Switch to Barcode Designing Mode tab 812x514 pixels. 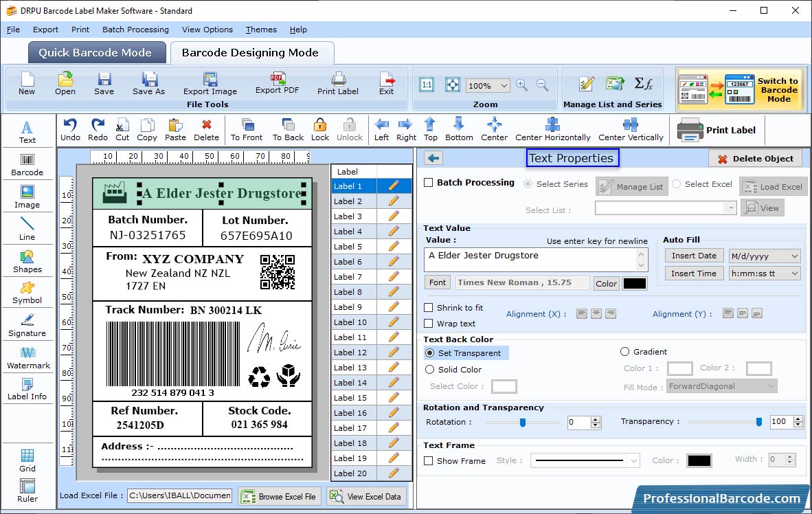251,52
